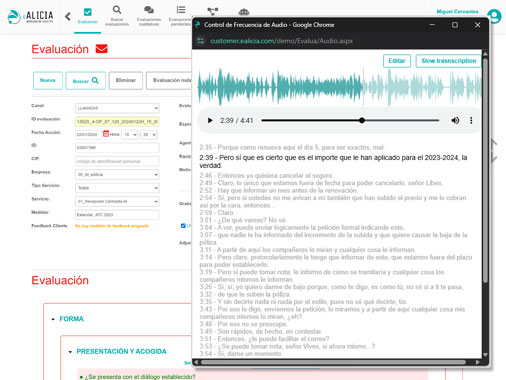
Task: Click the Buscar button with magnifier
Action: coord(86,80)
